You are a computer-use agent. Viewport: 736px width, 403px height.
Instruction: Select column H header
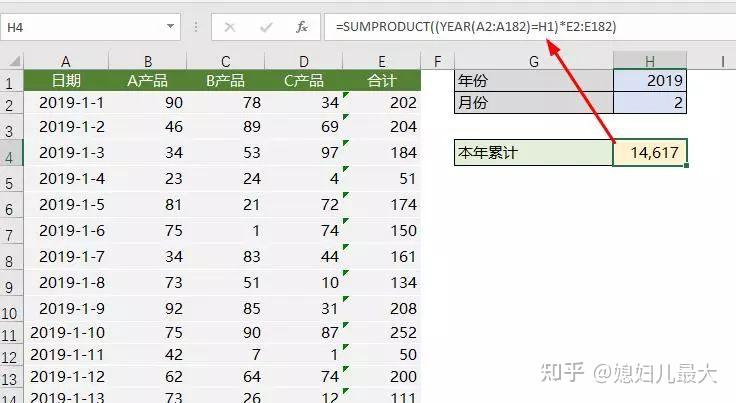(x=650, y=61)
